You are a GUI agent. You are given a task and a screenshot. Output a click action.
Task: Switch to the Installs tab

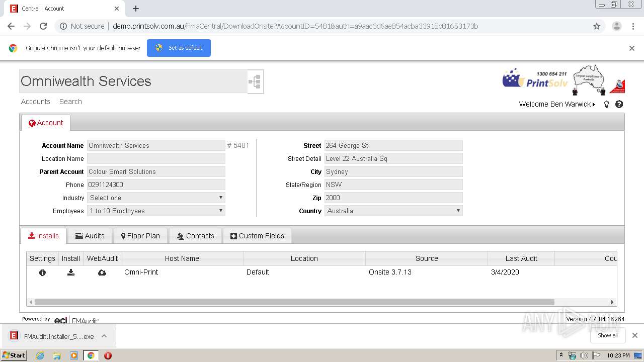(44, 236)
